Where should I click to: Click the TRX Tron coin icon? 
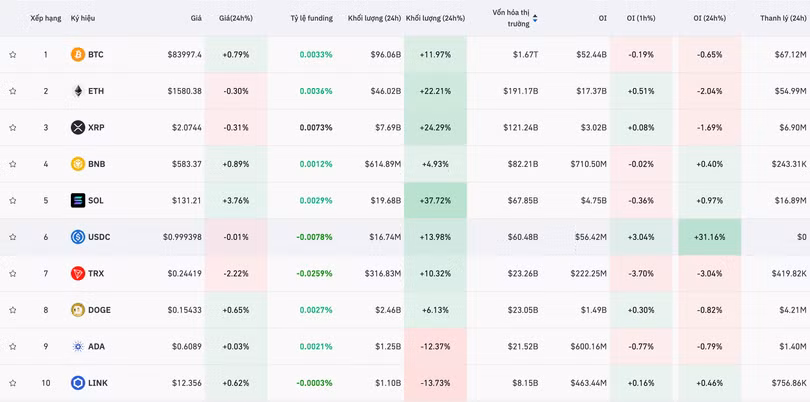click(x=78, y=274)
